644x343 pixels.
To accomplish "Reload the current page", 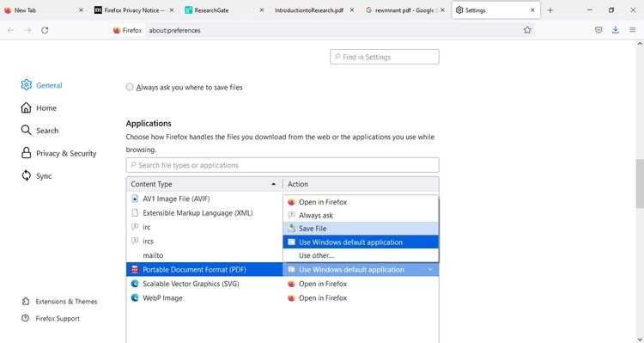I will coord(45,30).
